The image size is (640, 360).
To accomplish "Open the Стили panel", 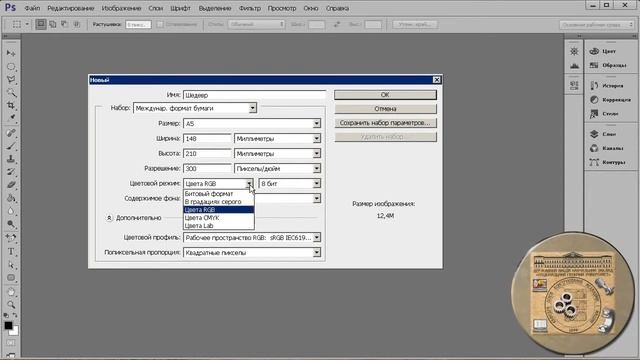I will click(x=609, y=114).
